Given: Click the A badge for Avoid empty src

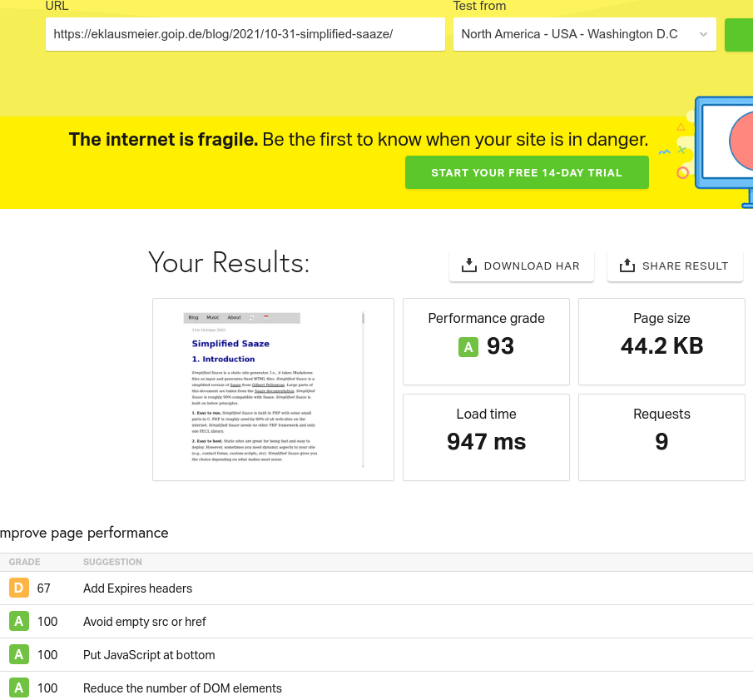Looking at the screenshot, I should pos(18,622).
